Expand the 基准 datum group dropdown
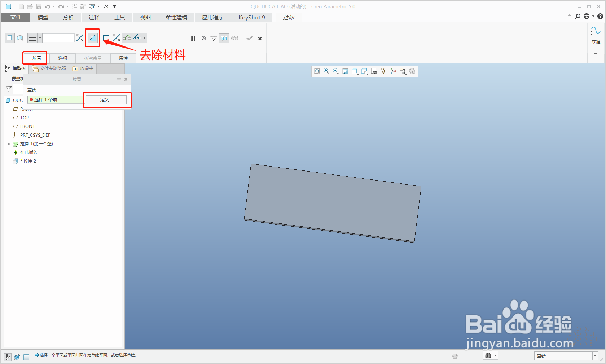Viewport: 606px width, 364px height. (x=596, y=54)
